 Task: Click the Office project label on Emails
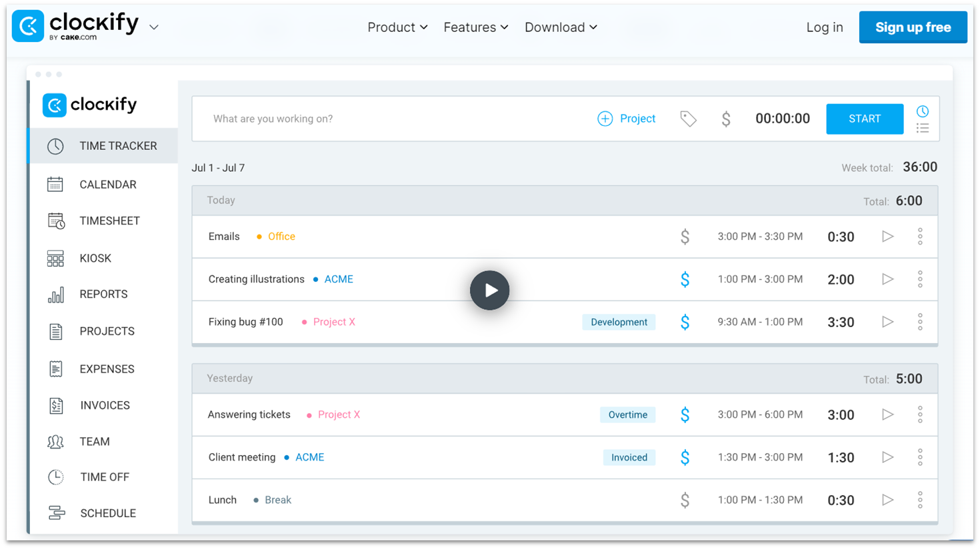tap(281, 237)
